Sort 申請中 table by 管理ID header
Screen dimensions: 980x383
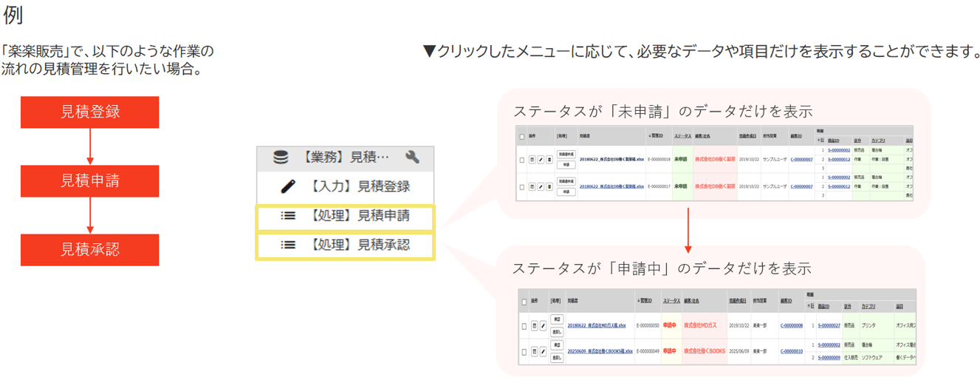point(645,301)
